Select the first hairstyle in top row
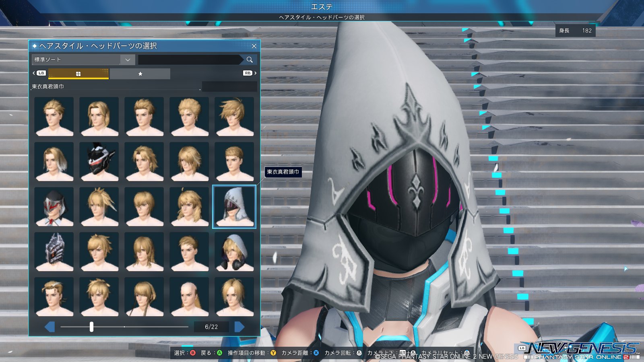The image size is (644, 362). tap(54, 116)
